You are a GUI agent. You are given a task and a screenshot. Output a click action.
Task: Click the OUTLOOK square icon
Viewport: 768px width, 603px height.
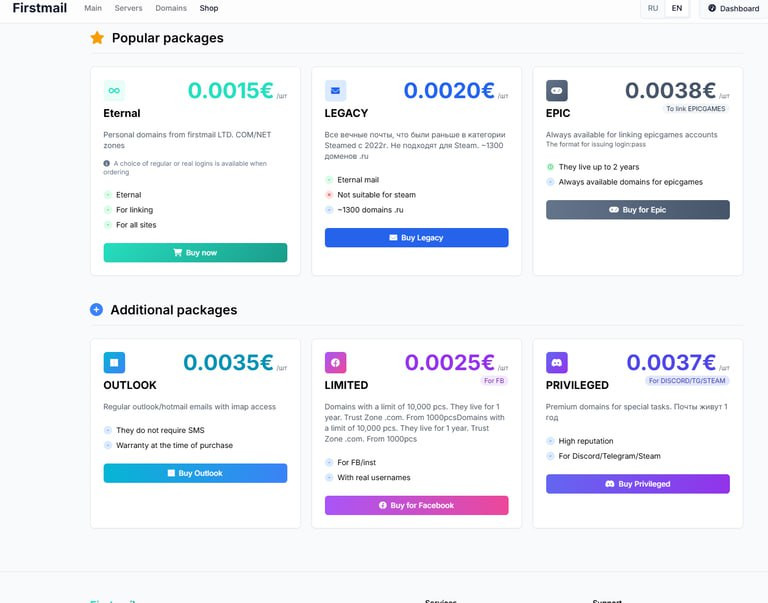[114, 362]
